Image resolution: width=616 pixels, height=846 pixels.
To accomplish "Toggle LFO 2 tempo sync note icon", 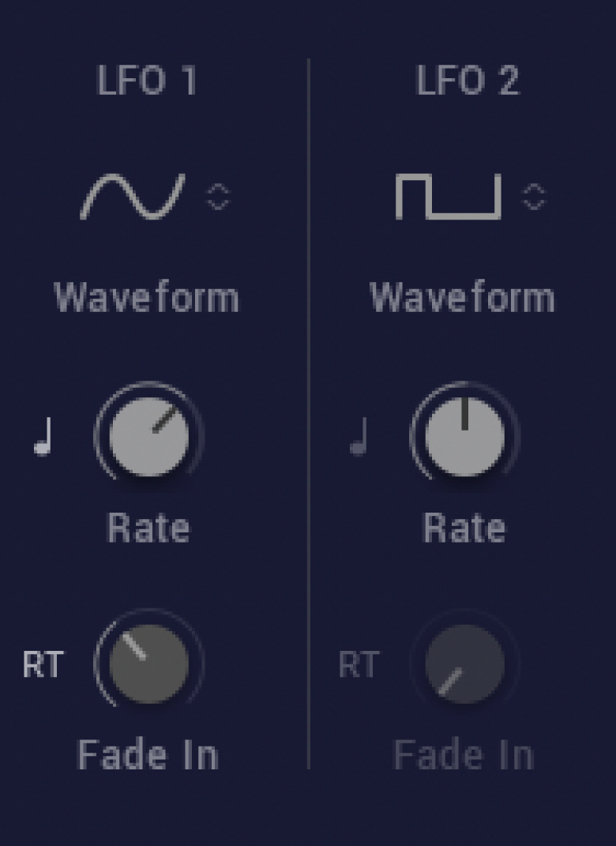I will (359, 436).
